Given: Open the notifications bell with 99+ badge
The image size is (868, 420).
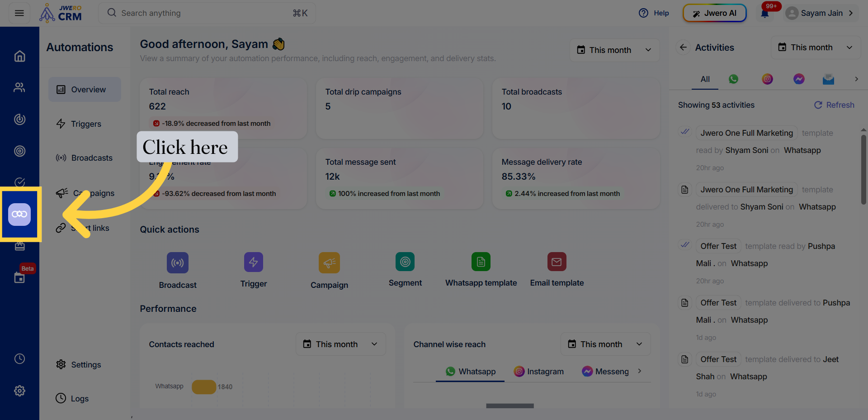Looking at the screenshot, I should [764, 13].
